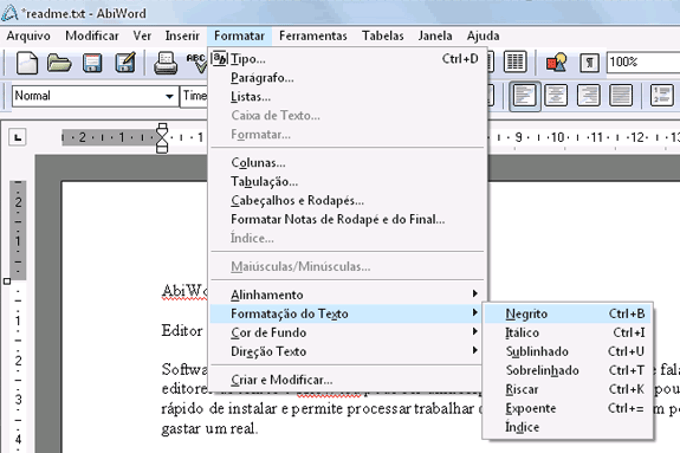Screen dimensions: 680x453
Task: Click the font name combo box
Action: coord(194,96)
